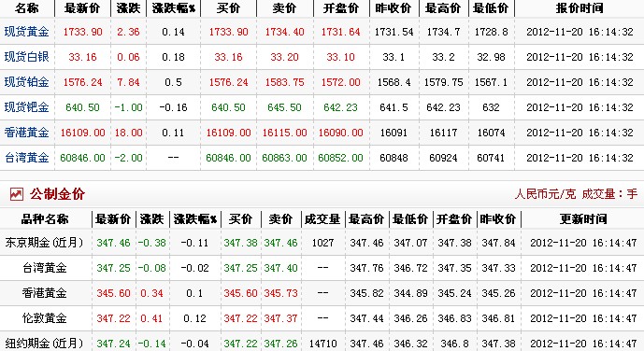Select the 347.37 sell price of 伦敦黄金
This screenshot has height=351, width=644.
tap(280, 318)
